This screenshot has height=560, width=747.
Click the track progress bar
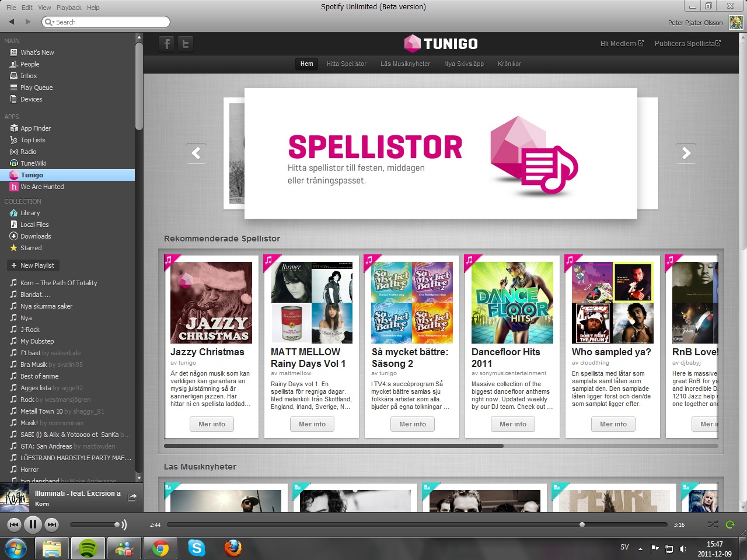pyautogui.click(x=417, y=524)
